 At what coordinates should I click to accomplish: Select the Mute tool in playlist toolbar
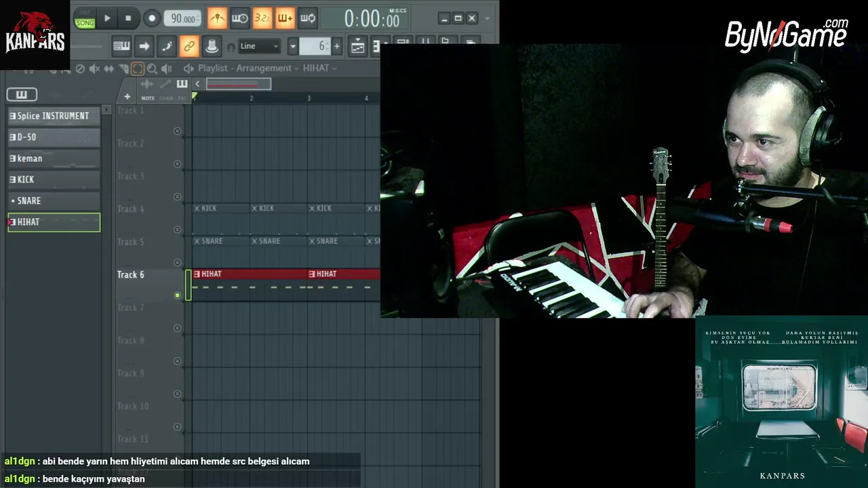click(x=94, y=68)
